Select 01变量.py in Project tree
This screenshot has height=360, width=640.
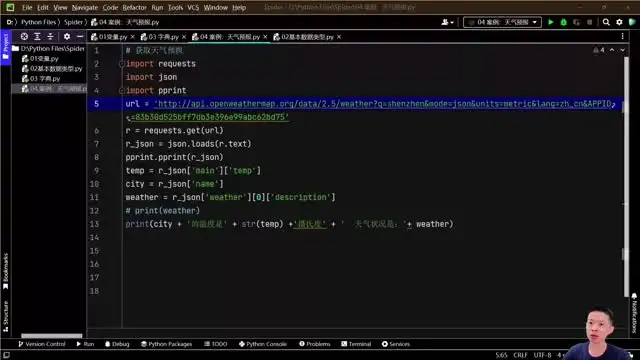coord(40,58)
